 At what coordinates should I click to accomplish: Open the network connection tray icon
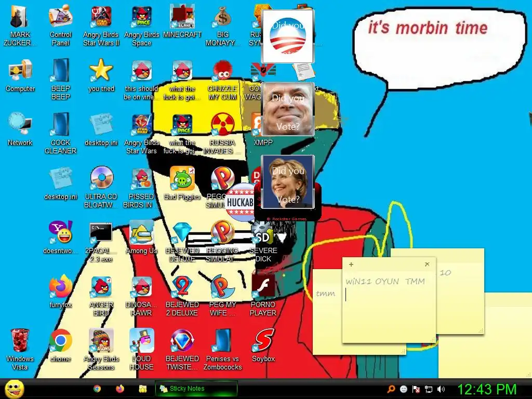point(429,389)
